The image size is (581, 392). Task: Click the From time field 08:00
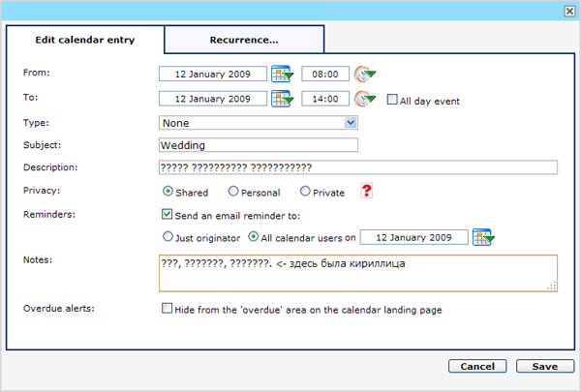(325, 74)
